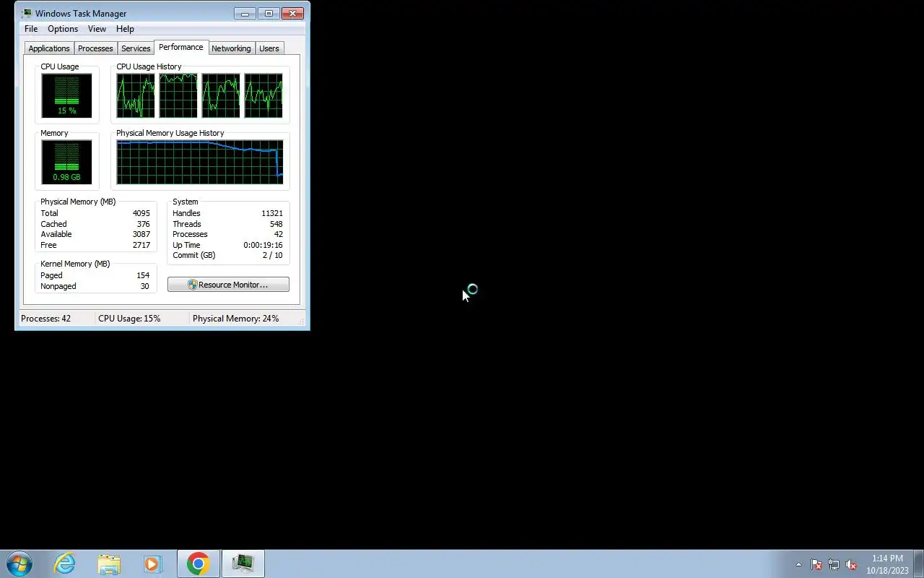
Task: Click the Show Desktop strip in taskbar
Action: [x=918, y=564]
